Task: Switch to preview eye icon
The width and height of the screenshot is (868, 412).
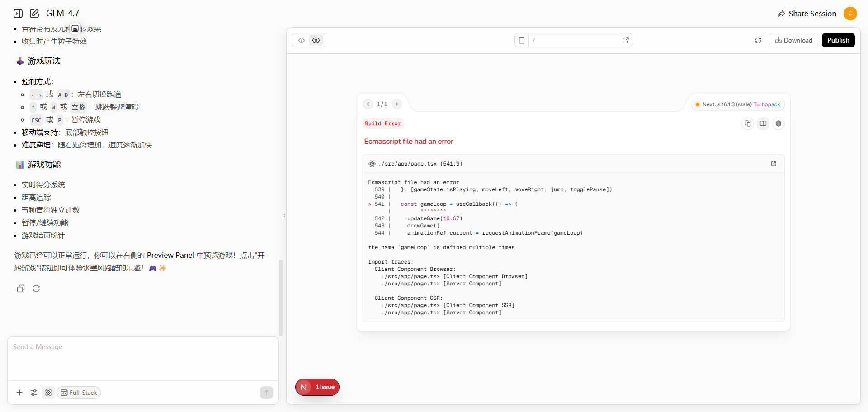Action: point(316,40)
